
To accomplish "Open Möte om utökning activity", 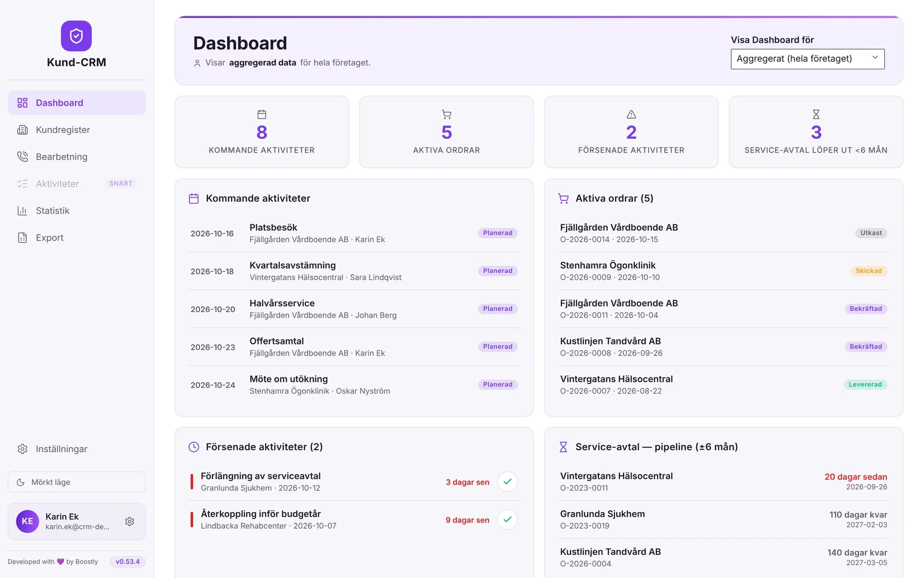I will pos(354,385).
